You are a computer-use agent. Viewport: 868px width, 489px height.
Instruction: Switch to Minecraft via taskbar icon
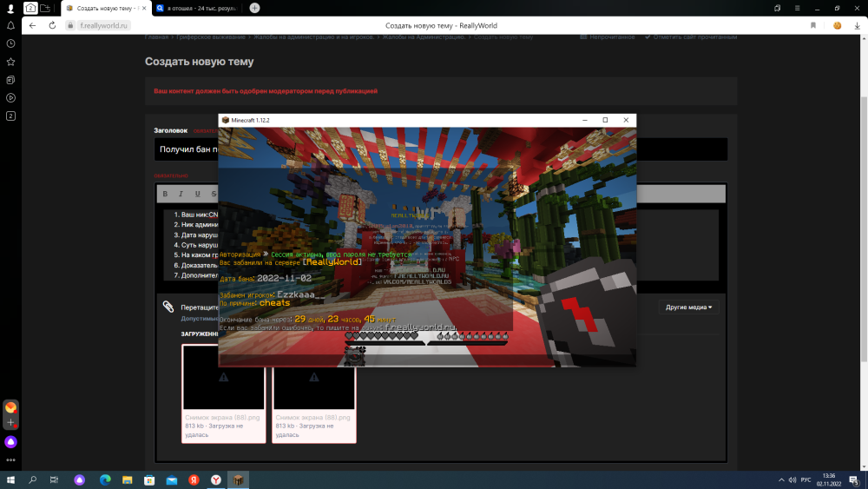pyautogui.click(x=238, y=480)
